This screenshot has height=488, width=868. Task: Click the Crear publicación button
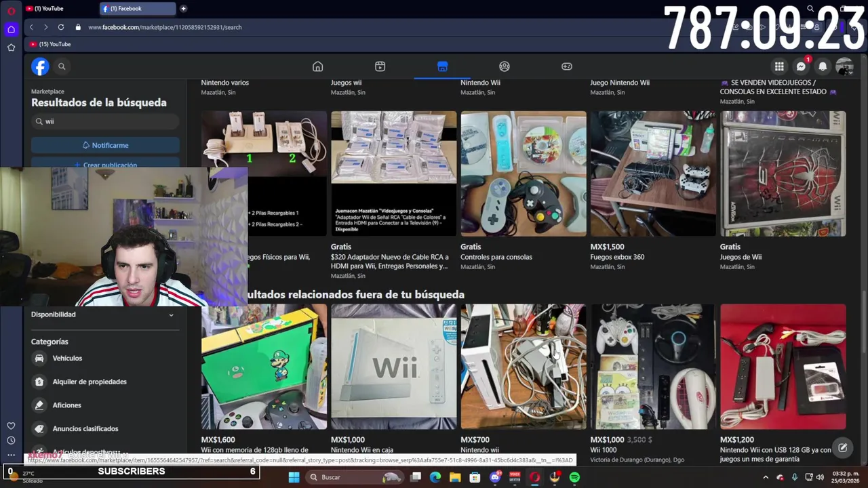(x=105, y=165)
